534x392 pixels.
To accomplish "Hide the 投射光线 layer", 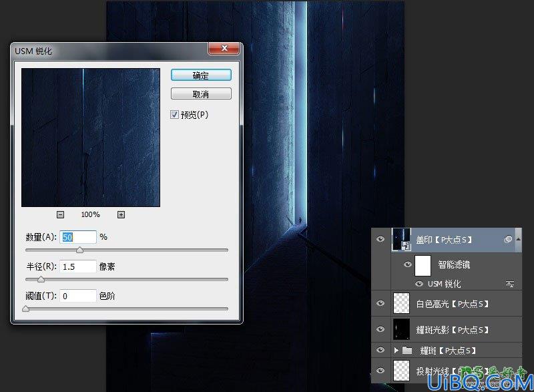I will pyautogui.click(x=380, y=371).
